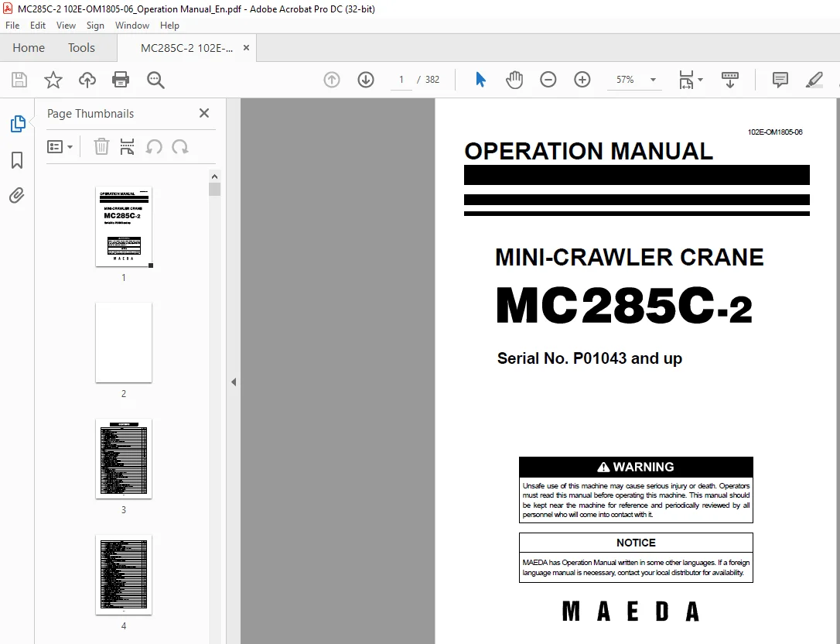Toggle the Bookmarks panel icon
Image resolution: width=840 pixels, height=644 pixels.
tap(17, 159)
